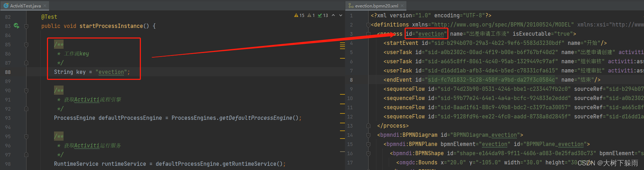Click the Java class icon on ActivitiTest.java tab

pyautogui.click(x=6, y=6)
